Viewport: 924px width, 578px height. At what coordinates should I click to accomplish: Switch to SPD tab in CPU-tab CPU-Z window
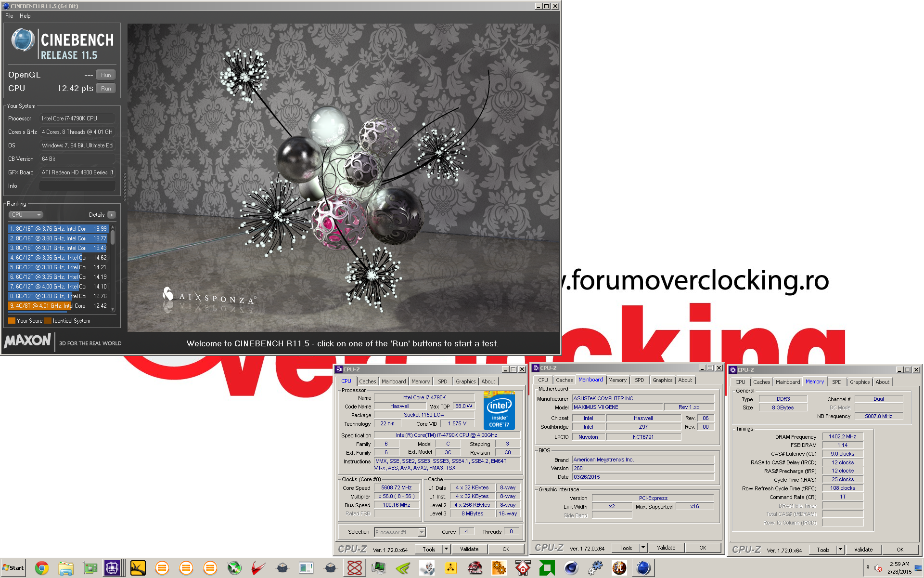[443, 381]
